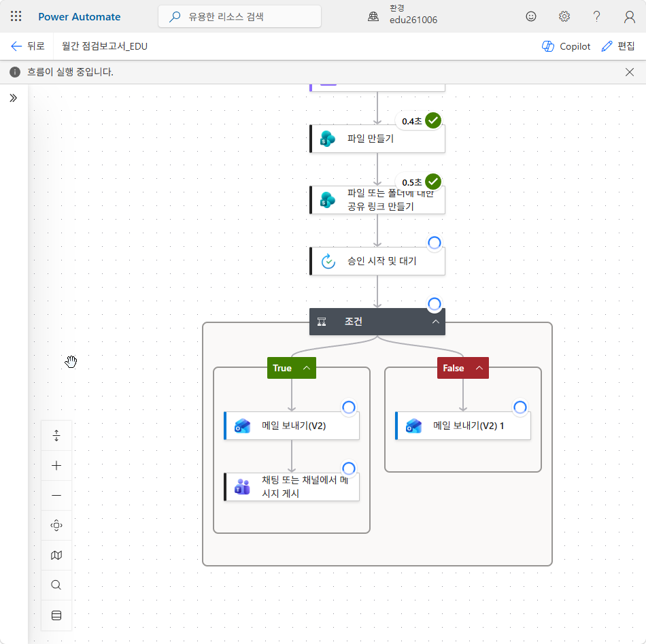Zoom out with the minus button
This screenshot has width=646, height=644.
(x=56, y=495)
